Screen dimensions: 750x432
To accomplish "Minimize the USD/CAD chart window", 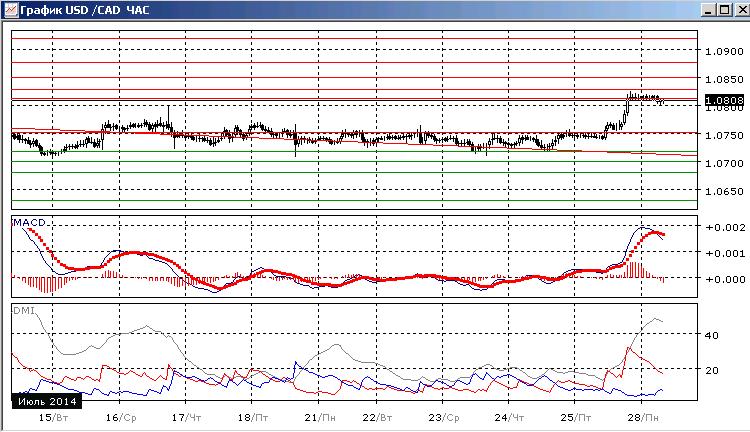I will pyautogui.click(x=709, y=10).
